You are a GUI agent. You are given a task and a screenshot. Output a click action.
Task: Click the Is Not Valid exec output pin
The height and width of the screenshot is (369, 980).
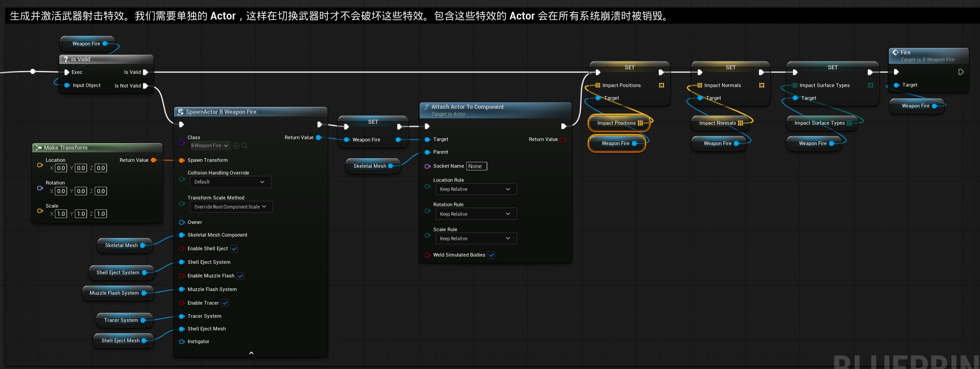coord(146,86)
